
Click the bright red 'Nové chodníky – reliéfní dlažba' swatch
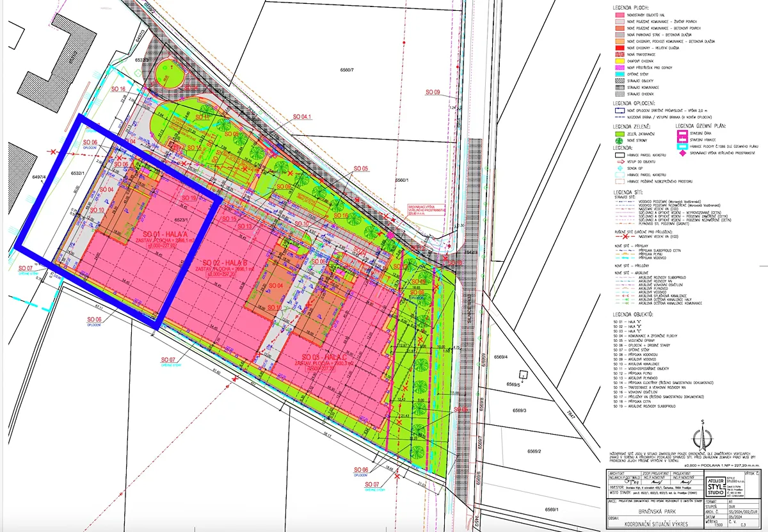click(x=620, y=48)
